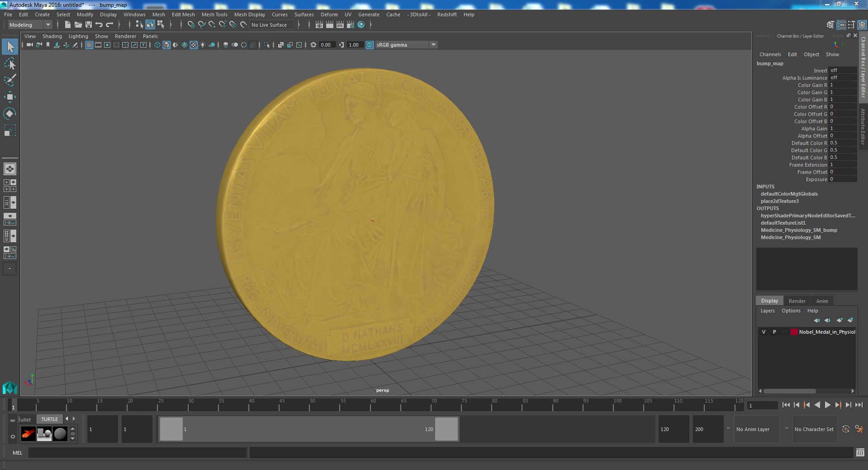Switch to the Anim layer tab
This screenshot has width=868, height=470.
[x=822, y=301]
